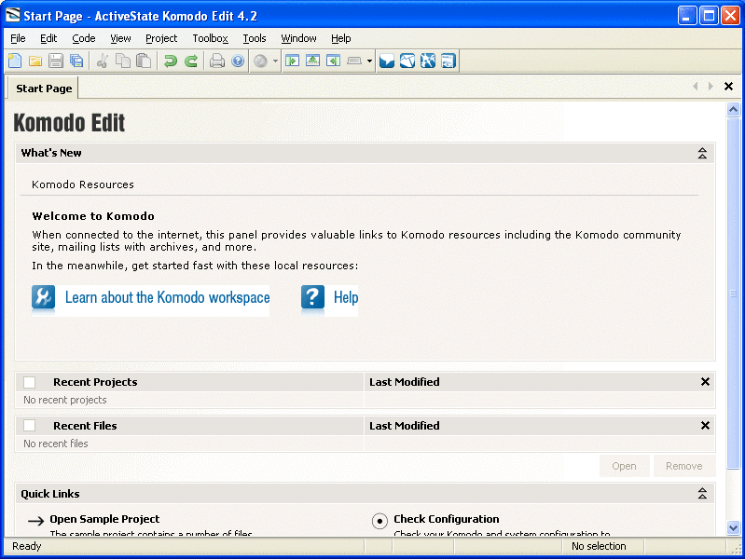Open the Open Sample Project link

pyautogui.click(x=104, y=519)
